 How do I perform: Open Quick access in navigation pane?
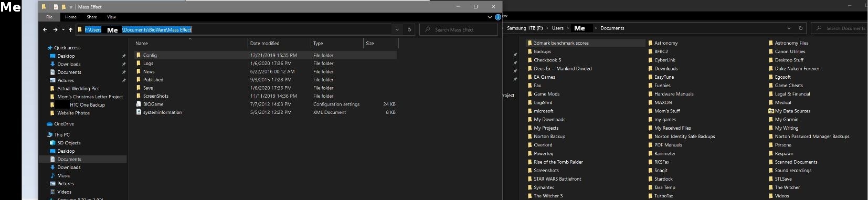[67, 48]
